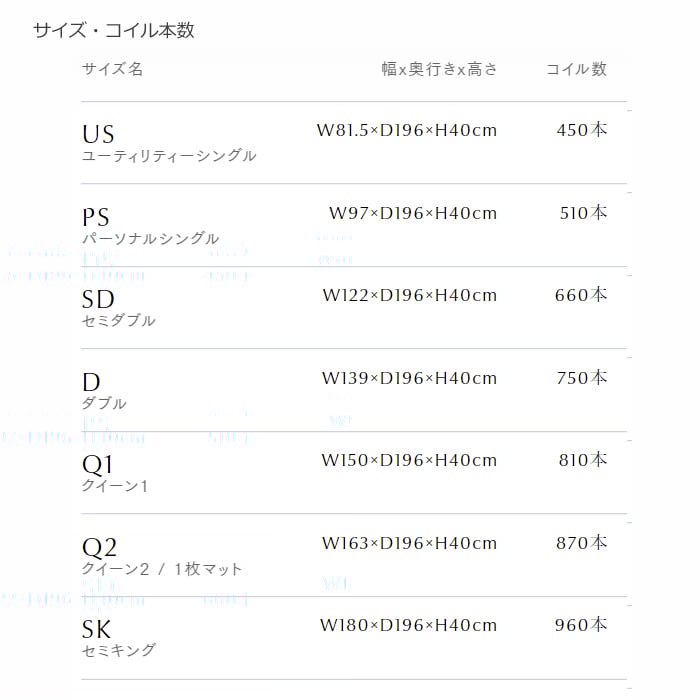This screenshot has height=700, width=700.
Task: Click the コイル数 column header
Action: (x=576, y=69)
